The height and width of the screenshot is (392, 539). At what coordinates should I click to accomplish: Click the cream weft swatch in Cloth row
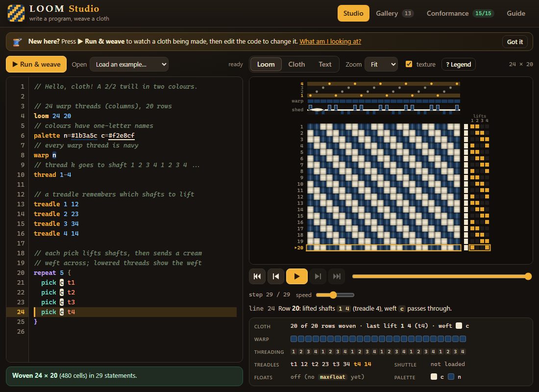(x=459, y=326)
